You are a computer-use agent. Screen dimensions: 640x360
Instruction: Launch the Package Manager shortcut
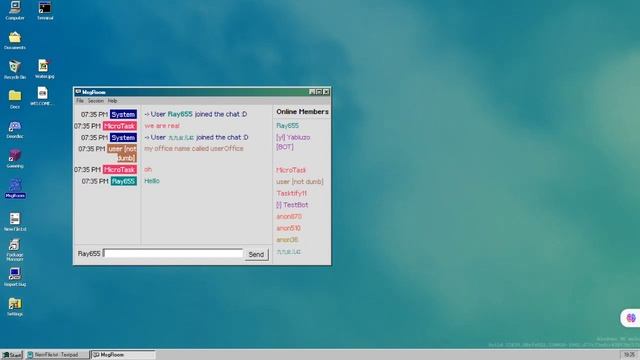(15, 250)
